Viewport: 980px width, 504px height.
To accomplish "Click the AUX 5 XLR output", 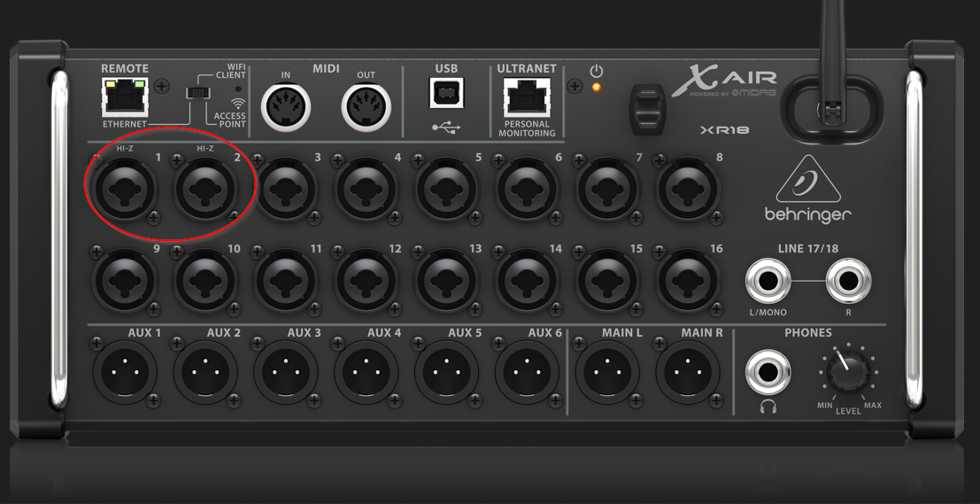I will tap(446, 372).
